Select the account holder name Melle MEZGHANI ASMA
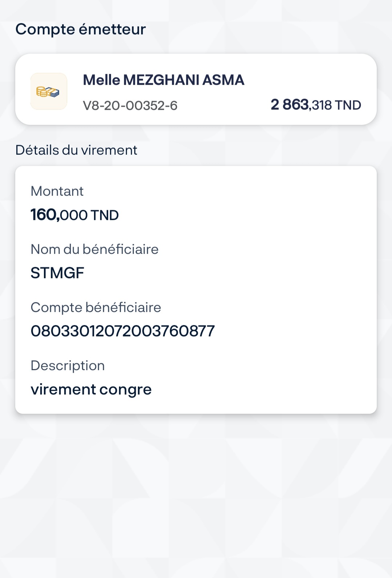This screenshot has height=578, width=392. (x=163, y=80)
